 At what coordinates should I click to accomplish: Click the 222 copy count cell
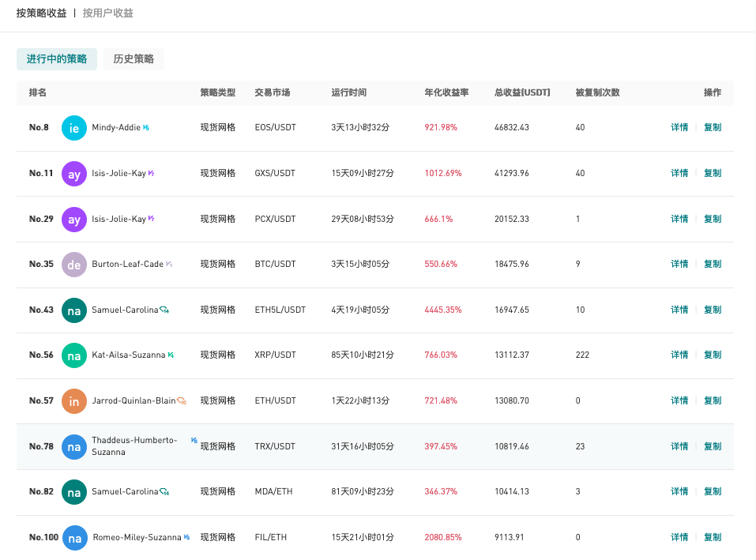coord(582,355)
